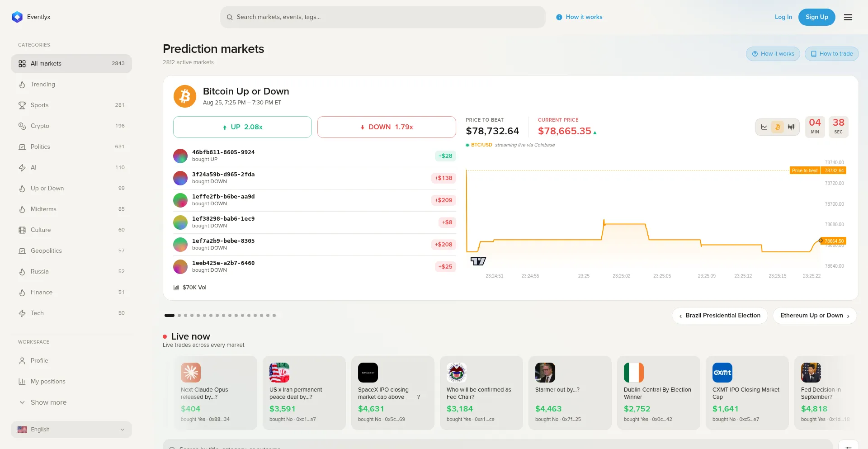Click the $70K Vol label

click(x=194, y=288)
